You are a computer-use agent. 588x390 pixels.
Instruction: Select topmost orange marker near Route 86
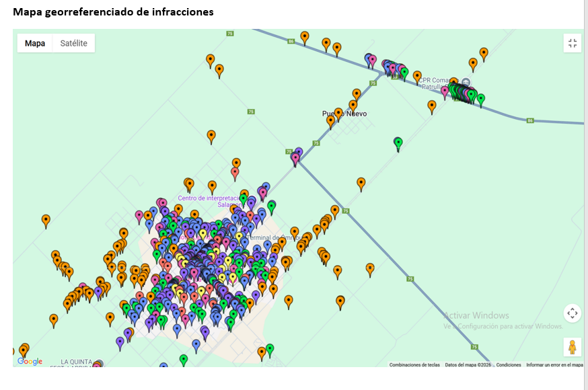point(305,37)
